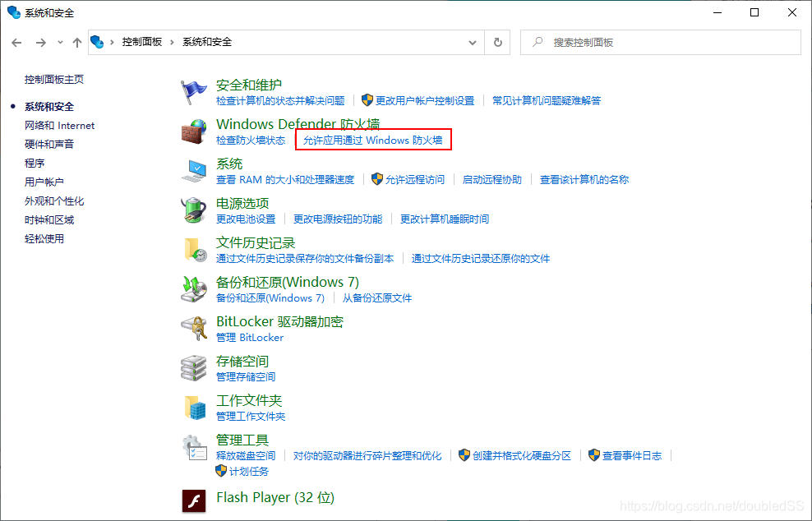This screenshot has width=812, height=521.
Task: Open 允许远程访问 link
Action: click(415, 180)
